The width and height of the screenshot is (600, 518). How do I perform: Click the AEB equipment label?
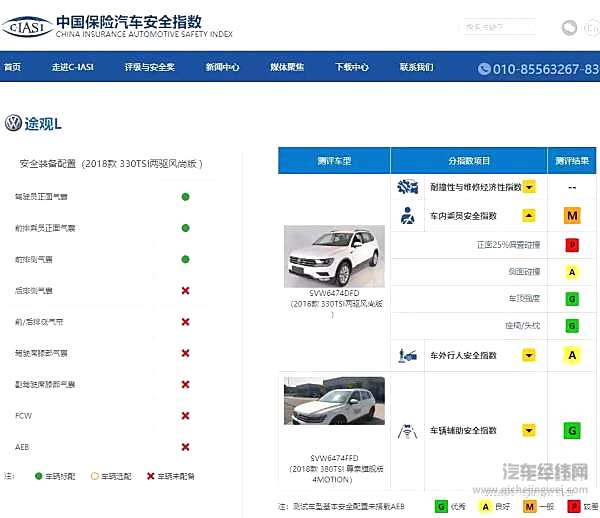[22, 447]
